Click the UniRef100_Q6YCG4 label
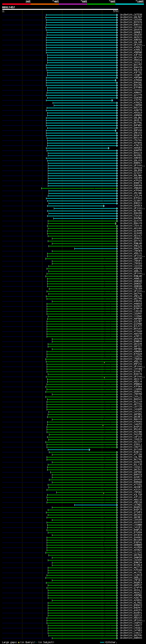 (x=131, y=58)
